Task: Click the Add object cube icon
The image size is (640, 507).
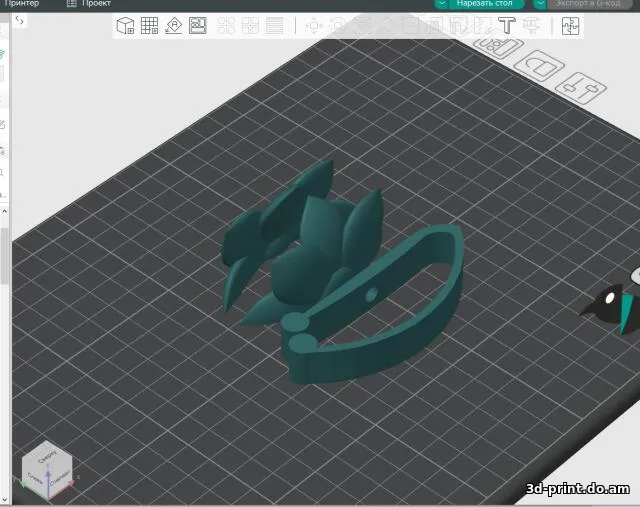Action: click(125, 26)
